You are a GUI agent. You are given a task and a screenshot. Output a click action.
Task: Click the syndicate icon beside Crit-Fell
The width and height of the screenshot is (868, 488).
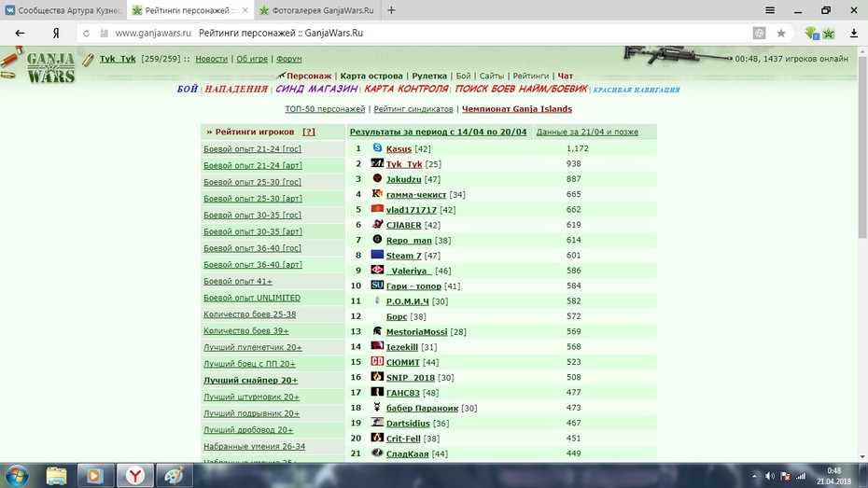[377, 437]
